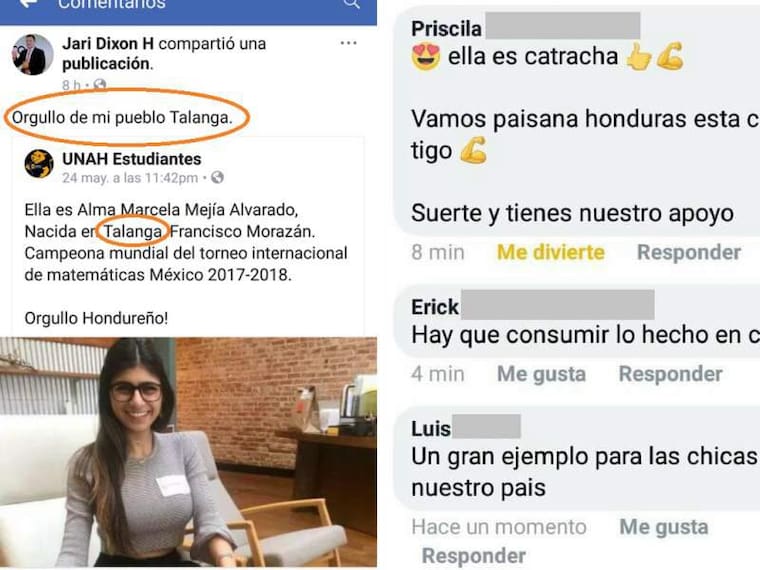Toggle Me gusta on Luis's comment

click(x=664, y=527)
